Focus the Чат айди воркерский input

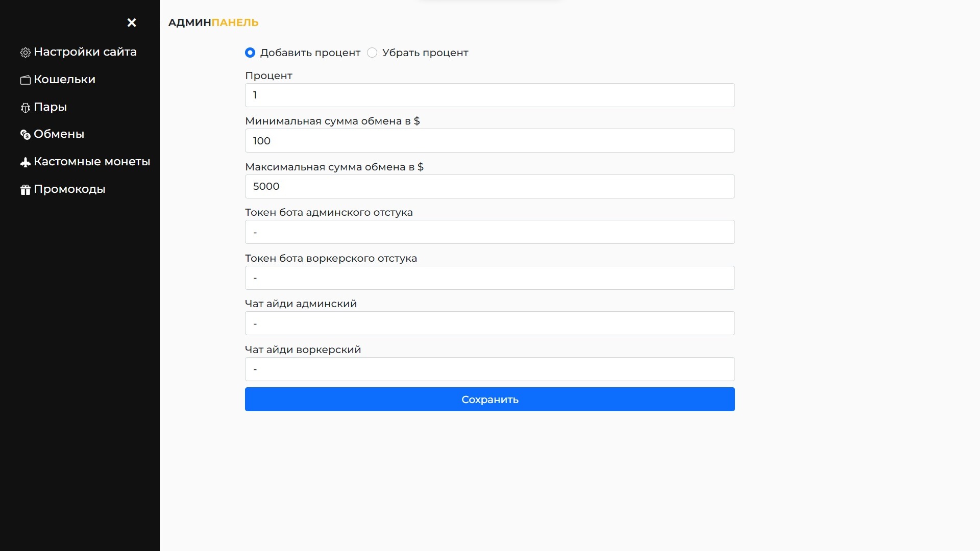pyautogui.click(x=489, y=369)
